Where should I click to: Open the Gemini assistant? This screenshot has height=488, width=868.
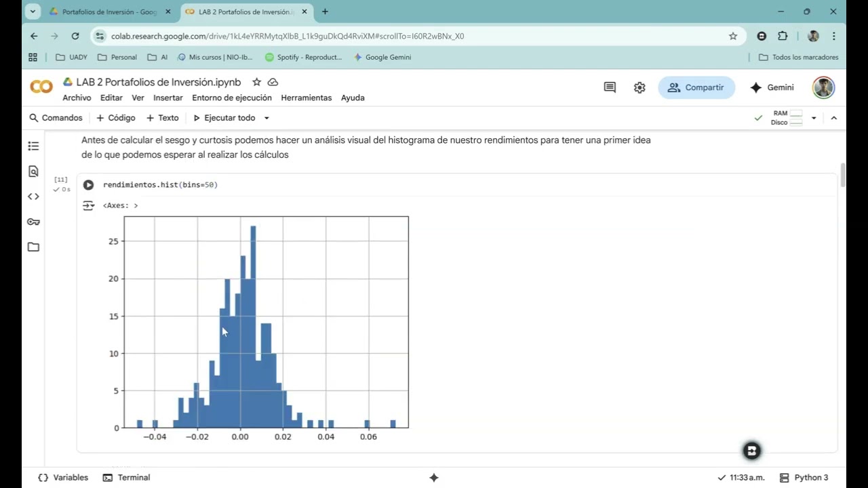coord(772,87)
